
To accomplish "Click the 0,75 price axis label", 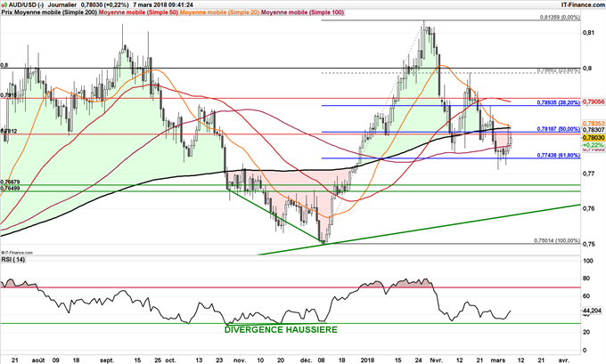I will (588, 244).
